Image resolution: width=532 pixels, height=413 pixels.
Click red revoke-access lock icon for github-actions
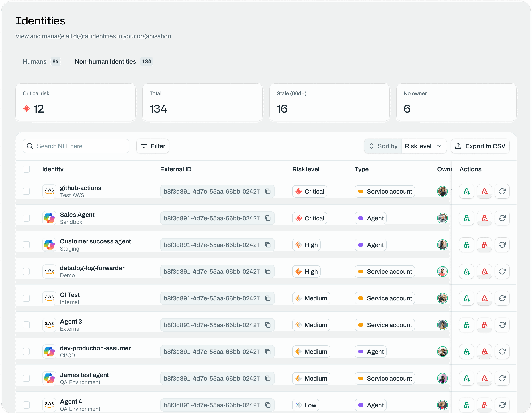484,192
